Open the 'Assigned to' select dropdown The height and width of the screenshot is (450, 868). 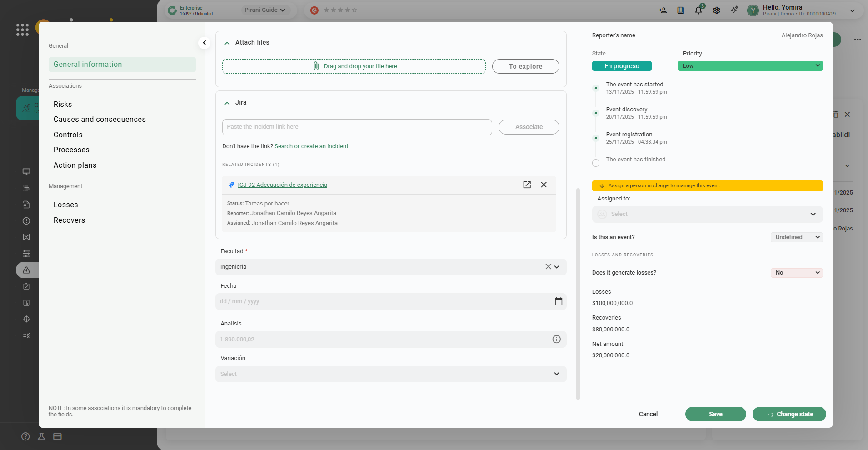[x=707, y=214]
